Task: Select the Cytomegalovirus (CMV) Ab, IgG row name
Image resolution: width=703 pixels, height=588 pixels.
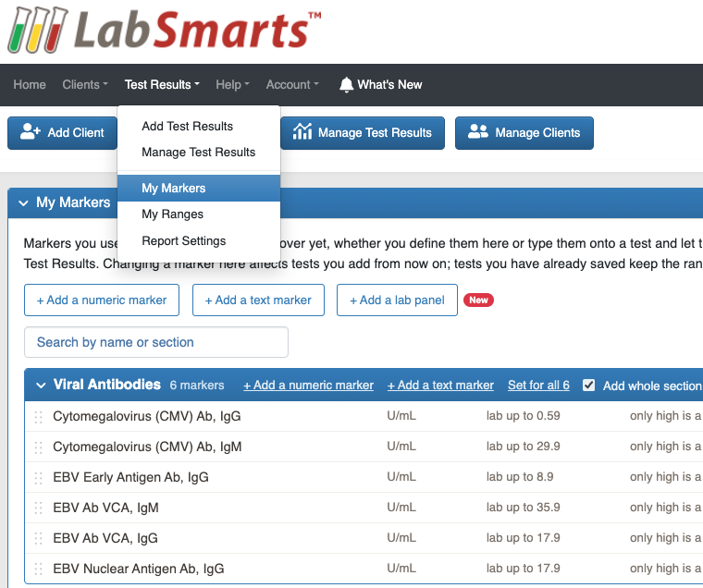Action: [146, 416]
